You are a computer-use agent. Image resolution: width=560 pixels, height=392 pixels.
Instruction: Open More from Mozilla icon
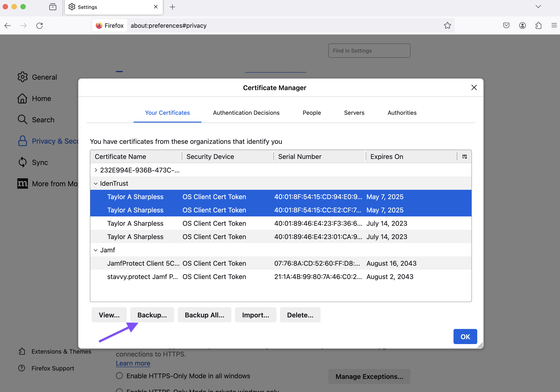point(22,184)
